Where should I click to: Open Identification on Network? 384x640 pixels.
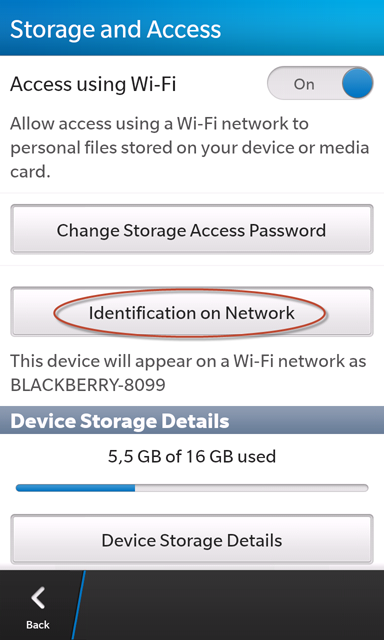(x=192, y=312)
